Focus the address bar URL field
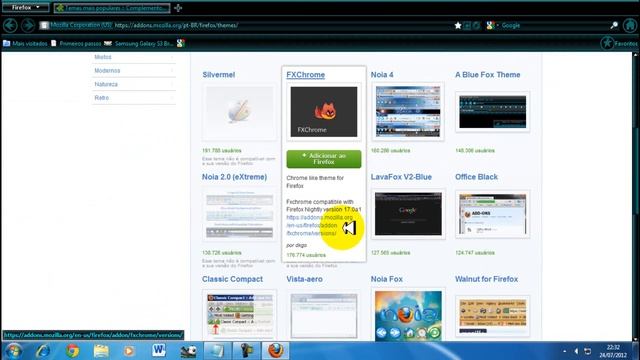 point(282,25)
